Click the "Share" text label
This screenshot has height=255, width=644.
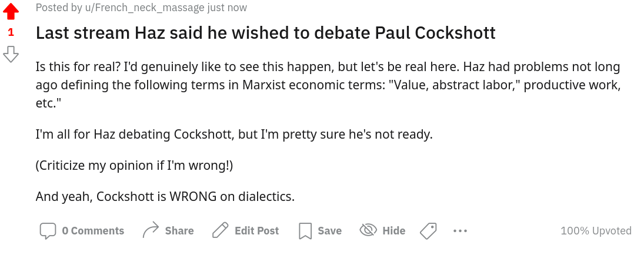point(179,231)
